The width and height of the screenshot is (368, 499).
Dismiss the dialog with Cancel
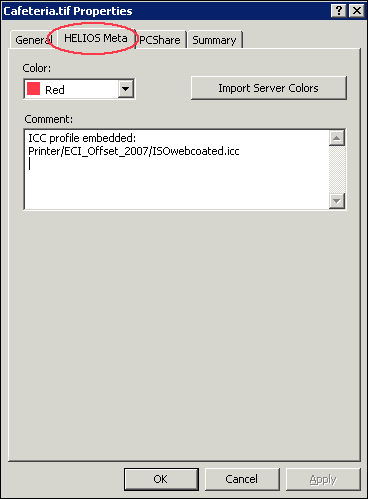pyautogui.click(x=242, y=479)
